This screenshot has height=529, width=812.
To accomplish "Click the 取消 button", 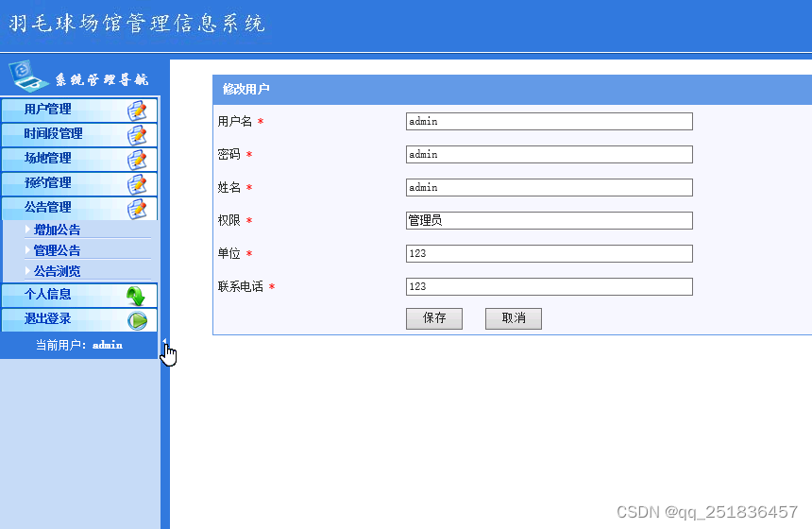I will tap(514, 318).
